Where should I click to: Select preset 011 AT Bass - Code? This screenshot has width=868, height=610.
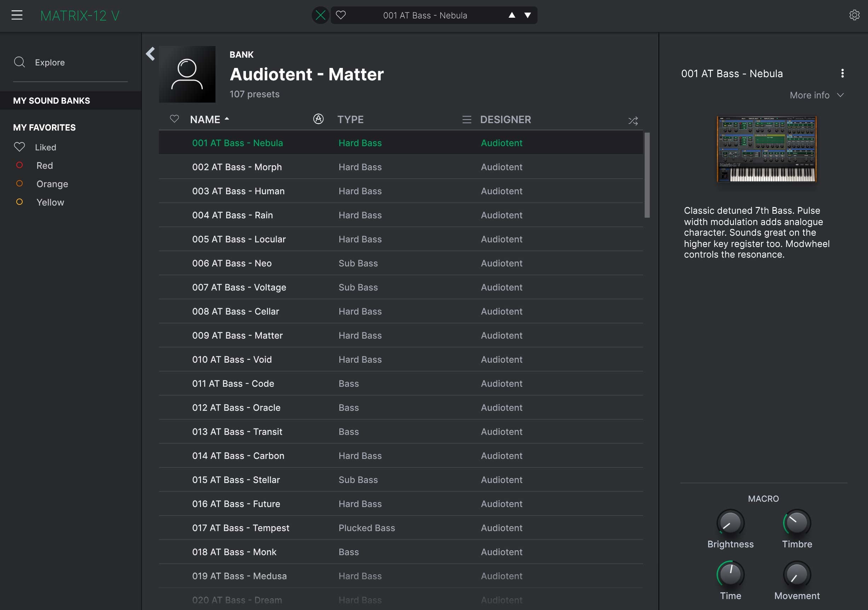click(401, 384)
